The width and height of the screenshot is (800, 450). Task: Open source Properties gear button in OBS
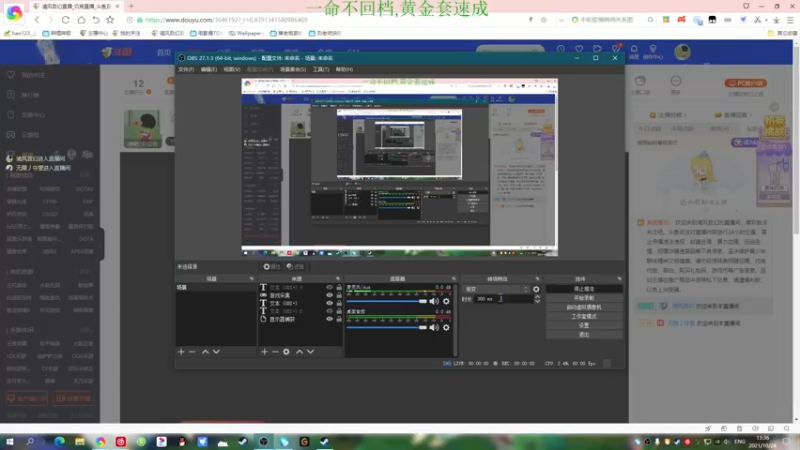click(x=271, y=266)
